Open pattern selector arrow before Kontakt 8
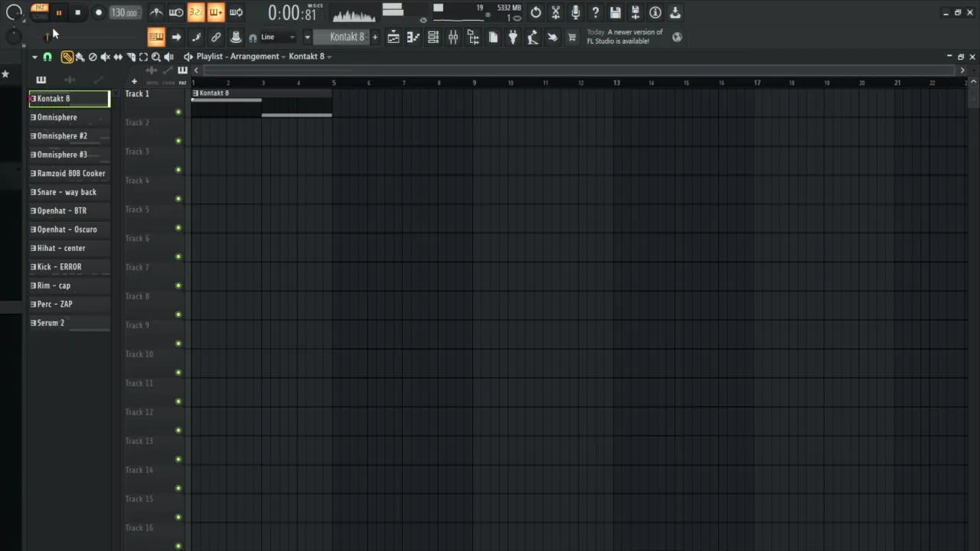This screenshot has height=551, width=980. (307, 37)
